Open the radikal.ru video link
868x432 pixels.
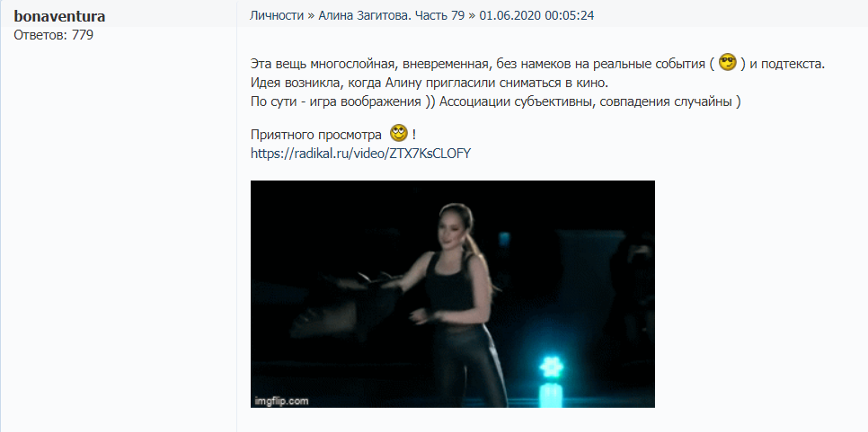click(360, 154)
